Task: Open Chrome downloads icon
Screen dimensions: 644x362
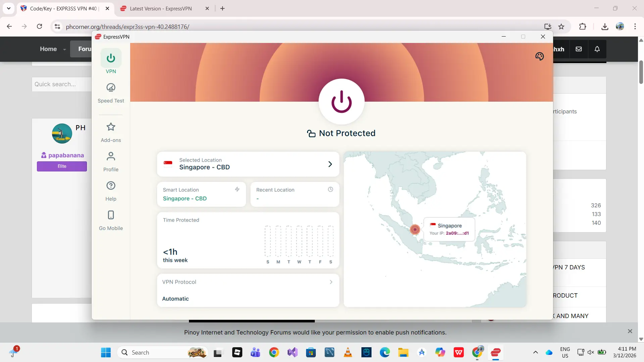Action: [x=605, y=27]
